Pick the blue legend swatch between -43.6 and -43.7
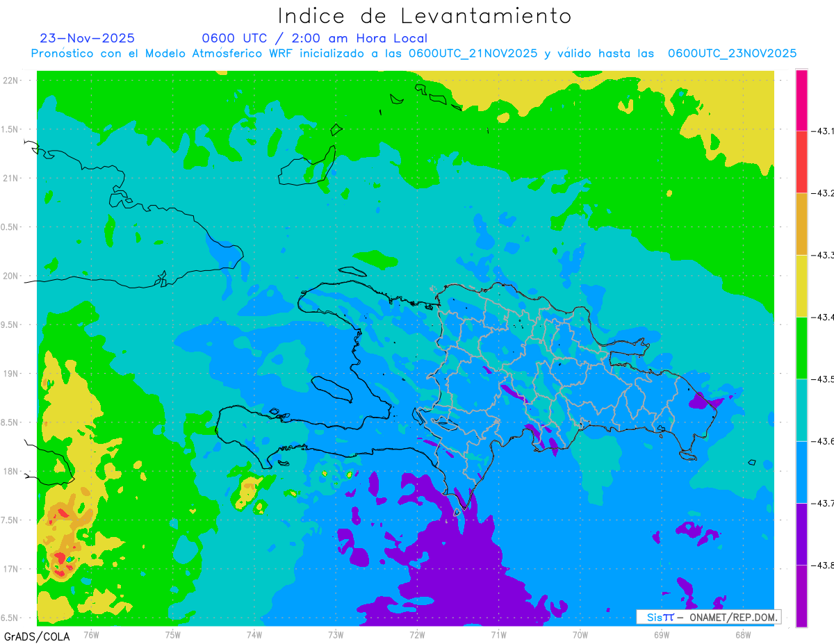 tap(801, 472)
